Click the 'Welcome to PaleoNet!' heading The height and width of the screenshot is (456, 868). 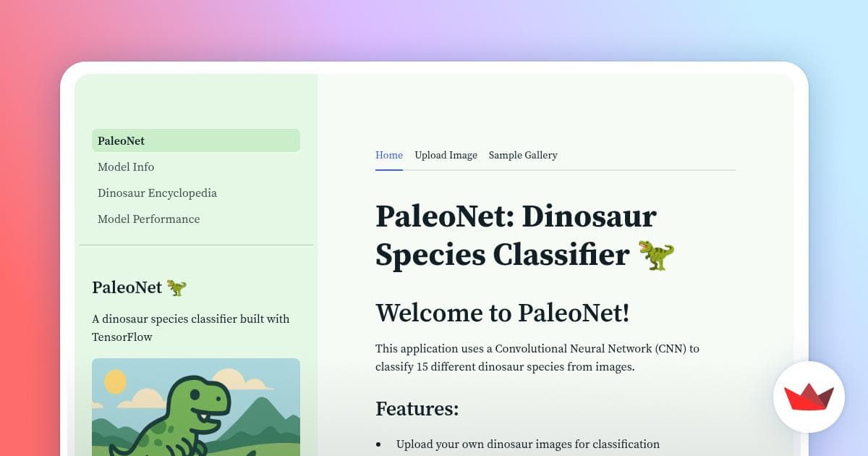coord(503,313)
